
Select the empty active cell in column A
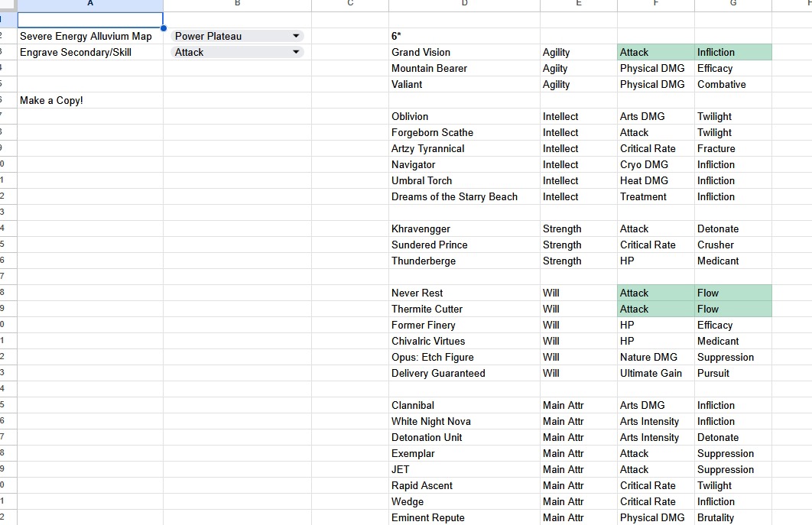click(90, 20)
